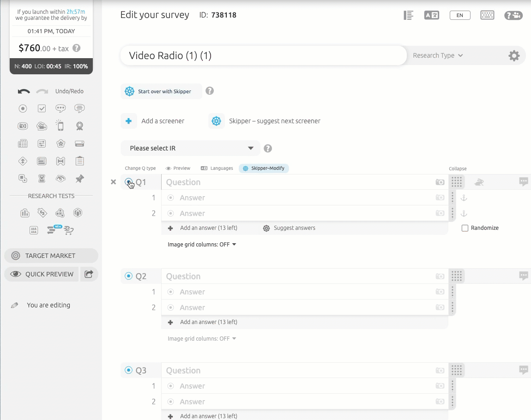Click the translation A/文 icon
Viewport: 531px width, 420px height.
[431, 15]
